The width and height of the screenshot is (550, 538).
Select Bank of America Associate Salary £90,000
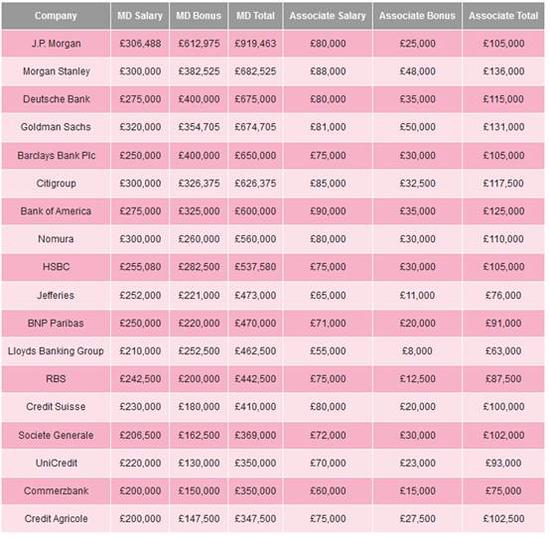[x=328, y=211]
